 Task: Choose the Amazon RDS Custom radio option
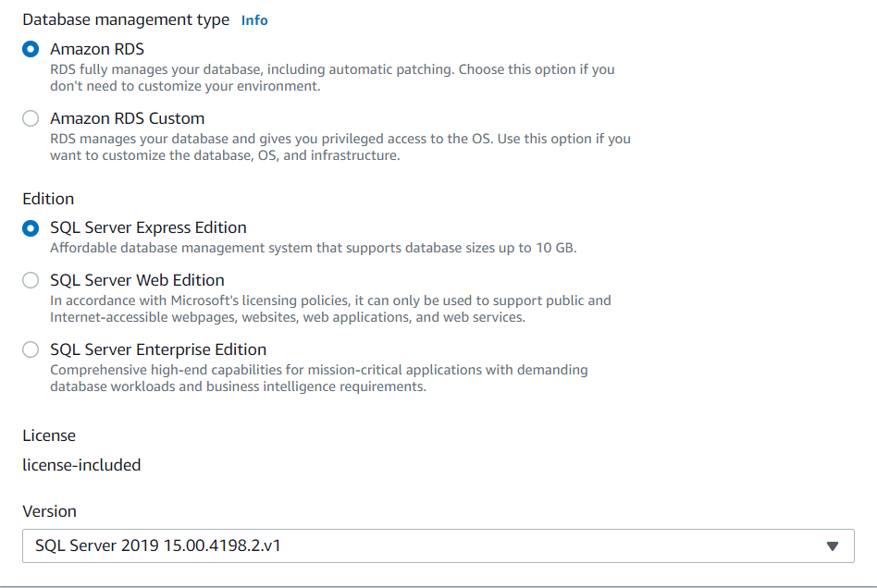click(31, 118)
